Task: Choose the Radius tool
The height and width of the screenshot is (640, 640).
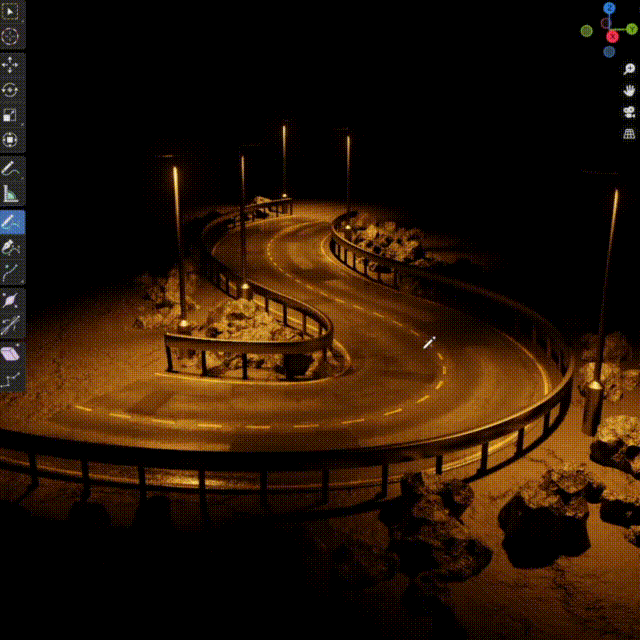Action: coord(11,300)
